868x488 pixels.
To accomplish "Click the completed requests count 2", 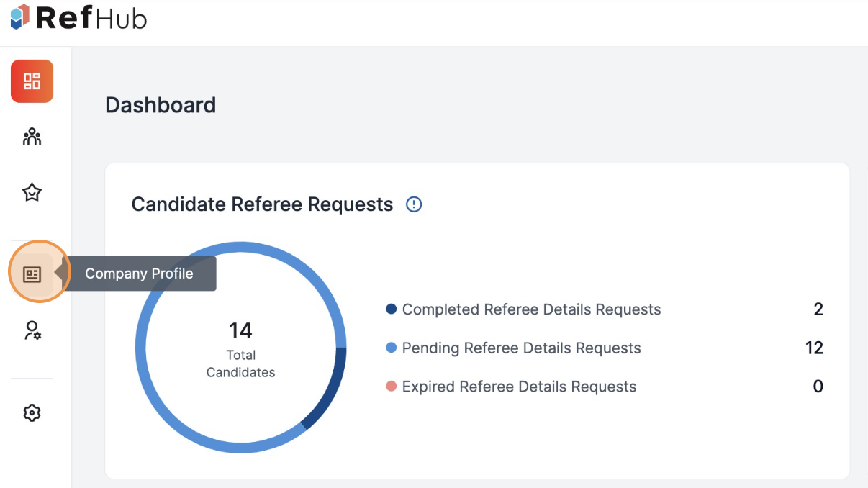I will [818, 309].
